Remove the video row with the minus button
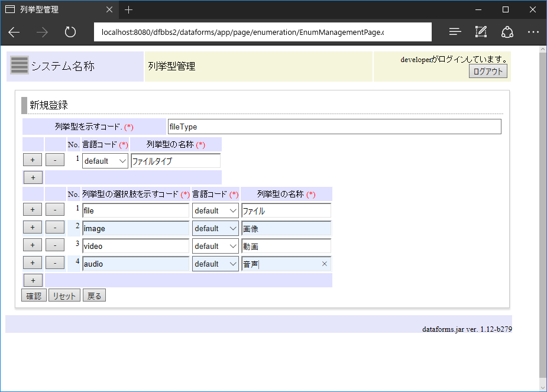Viewport: 547px width, 392px height. pos(54,244)
